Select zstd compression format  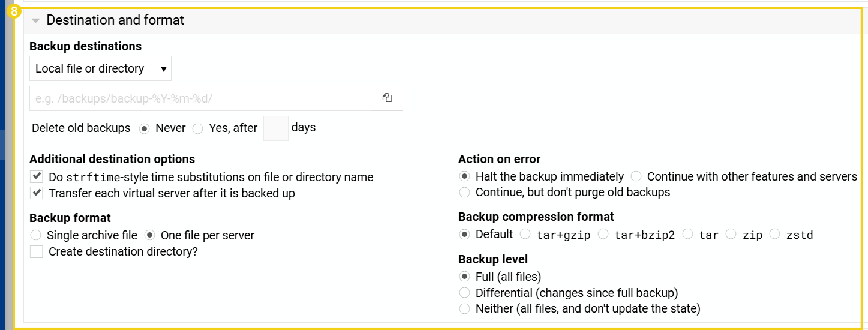[775, 234]
